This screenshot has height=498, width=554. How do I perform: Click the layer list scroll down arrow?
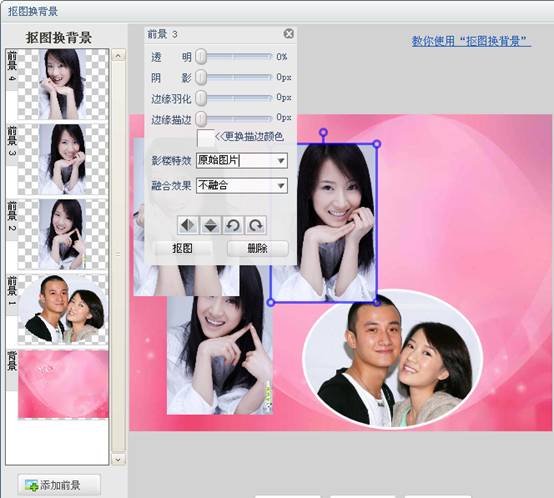point(118,460)
